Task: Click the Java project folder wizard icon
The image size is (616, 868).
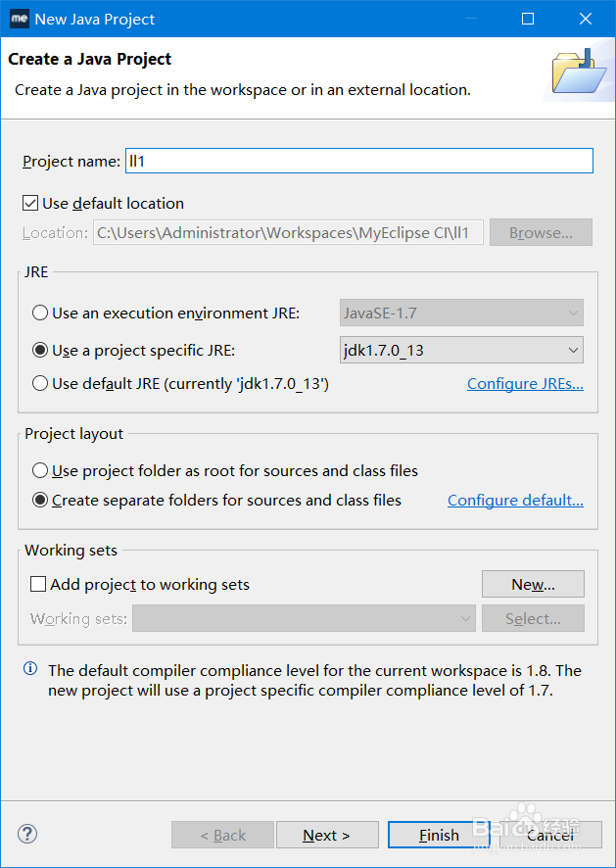Action: (x=579, y=73)
